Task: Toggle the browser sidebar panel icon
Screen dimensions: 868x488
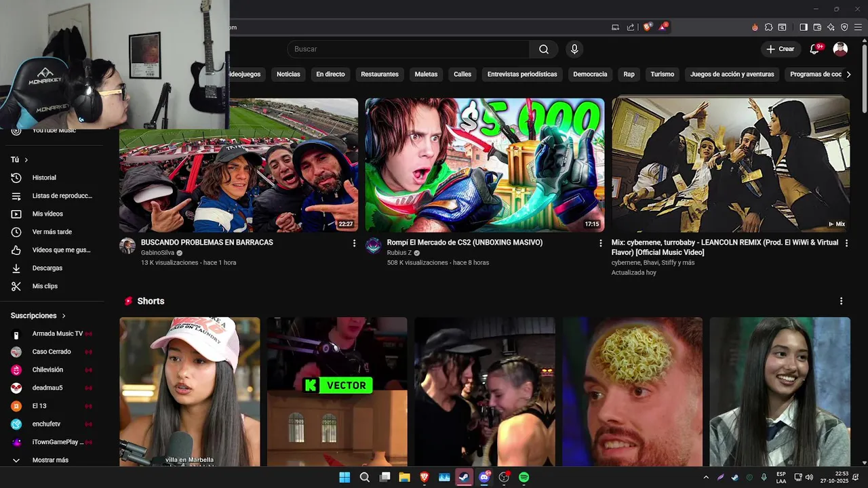Action: click(804, 27)
